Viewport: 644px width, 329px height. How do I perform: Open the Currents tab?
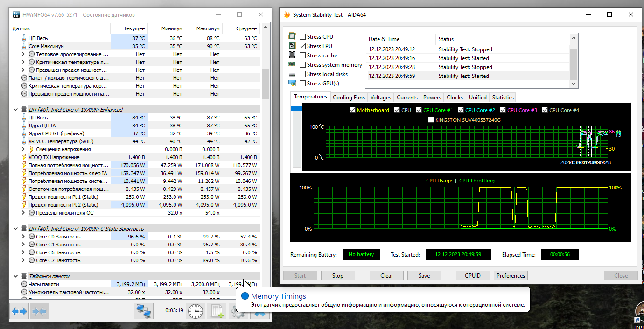tap(407, 98)
